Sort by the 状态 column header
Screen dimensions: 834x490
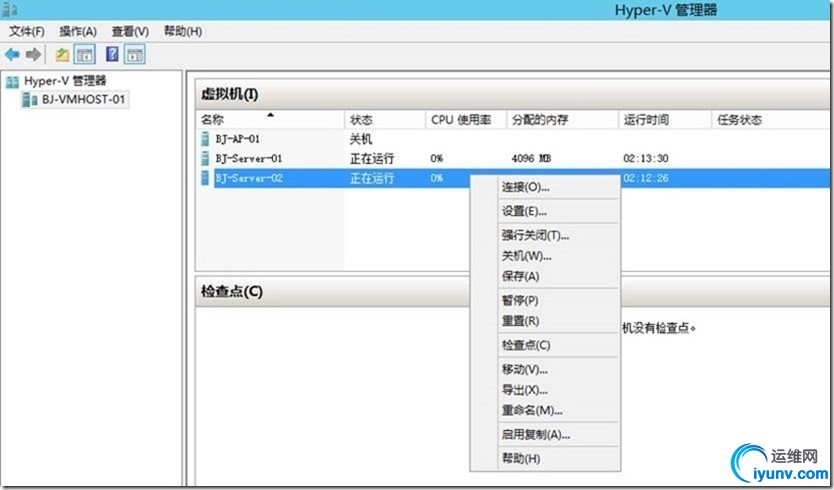385,120
